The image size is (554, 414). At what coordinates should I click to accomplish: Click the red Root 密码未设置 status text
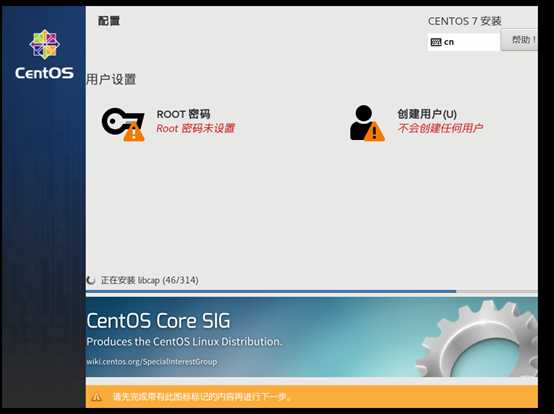click(195, 128)
